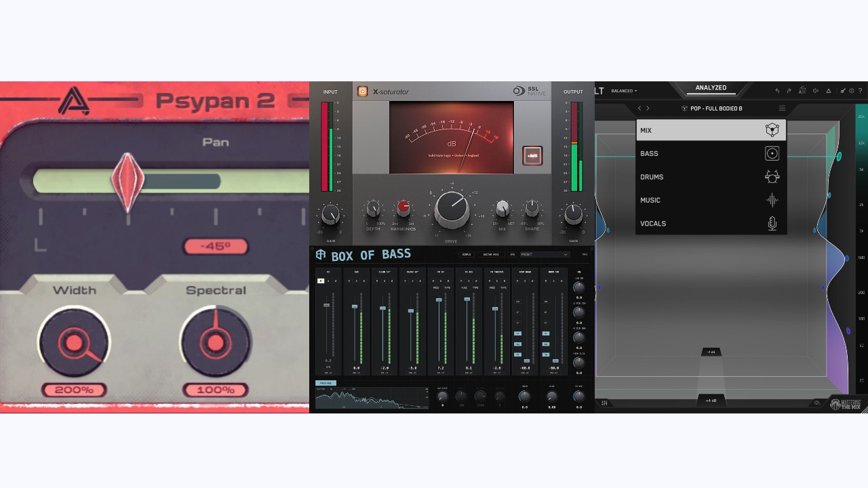Select VOCALS from the list
This screenshot has height=488, width=868.
[x=711, y=223]
